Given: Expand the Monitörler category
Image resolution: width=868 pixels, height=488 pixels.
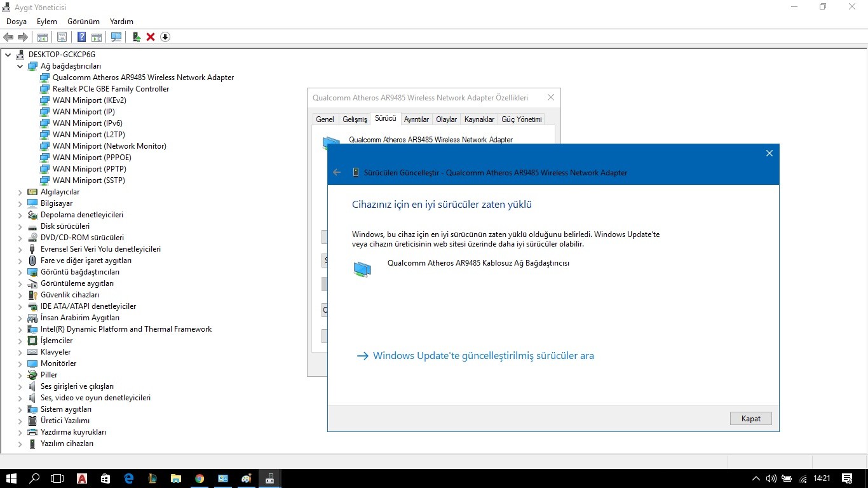Looking at the screenshot, I should pyautogui.click(x=20, y=363).
